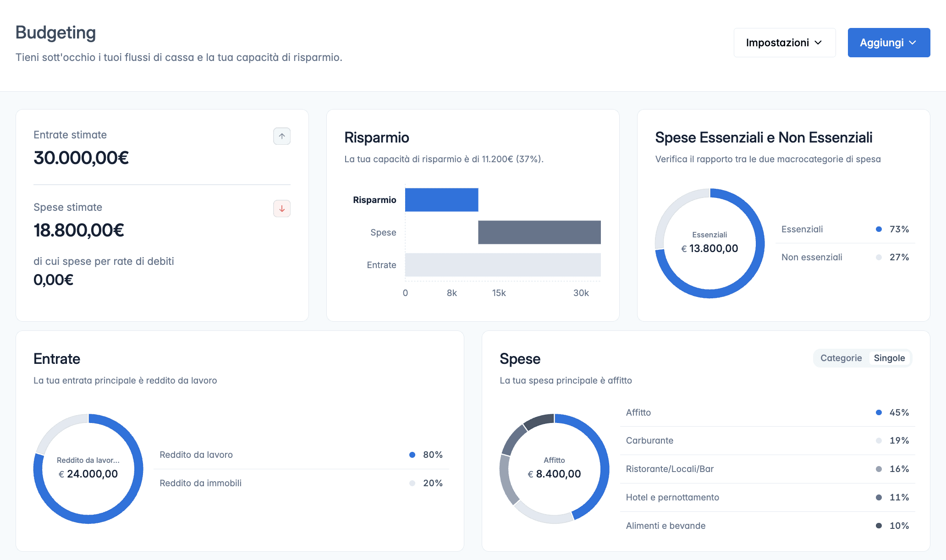Image resolution: width=946 pixels, height=560 pixels.
Task: Click the 'La tua spesa principale è affitto' text
Action: pyautogui.click(x=566, y=380)
